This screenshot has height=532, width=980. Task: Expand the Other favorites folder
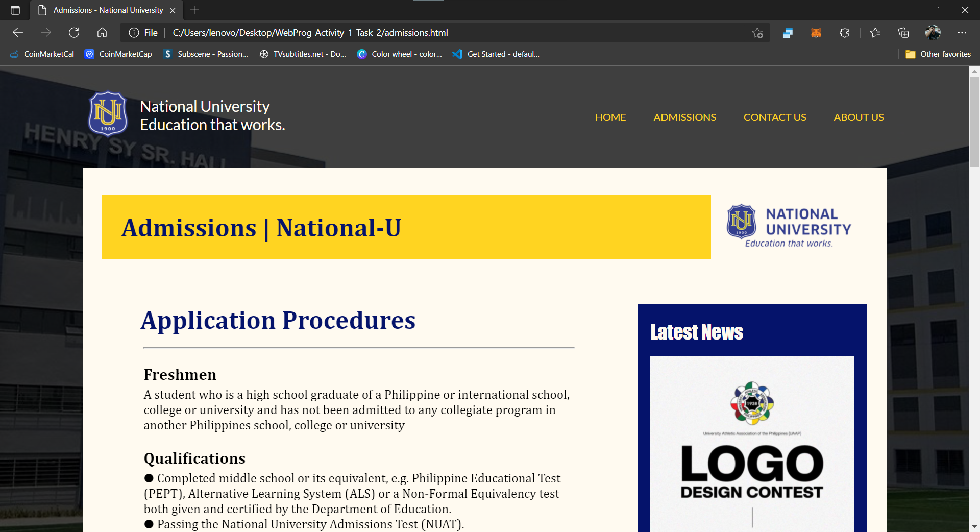[939, 54]
